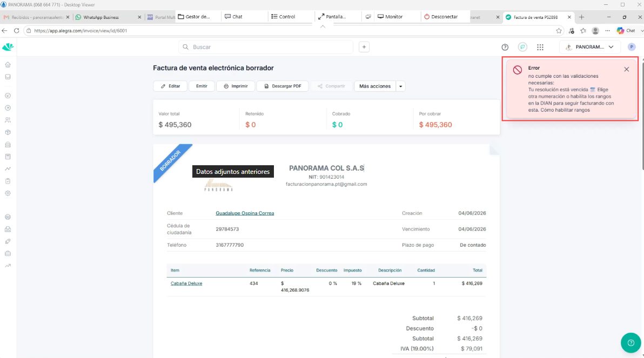Screen dimensions: 644x358
Task: Open the browser profile avatar icon
Action: click(595, 31)
